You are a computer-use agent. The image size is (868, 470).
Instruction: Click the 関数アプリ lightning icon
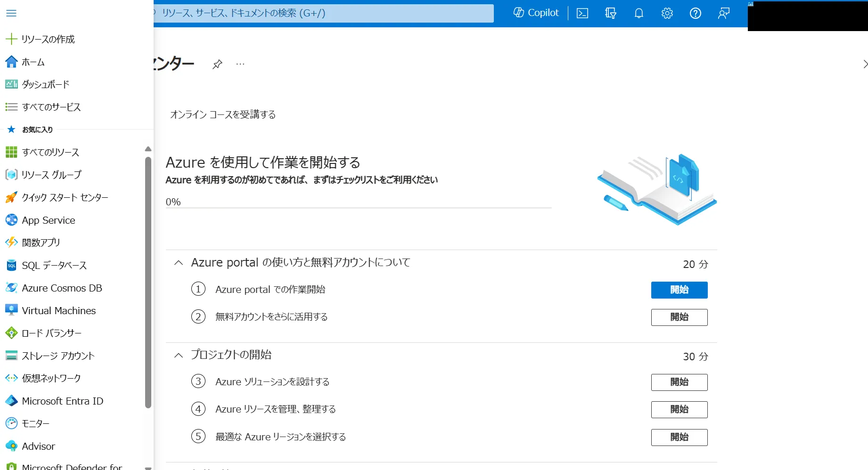(x=11, y=243)
